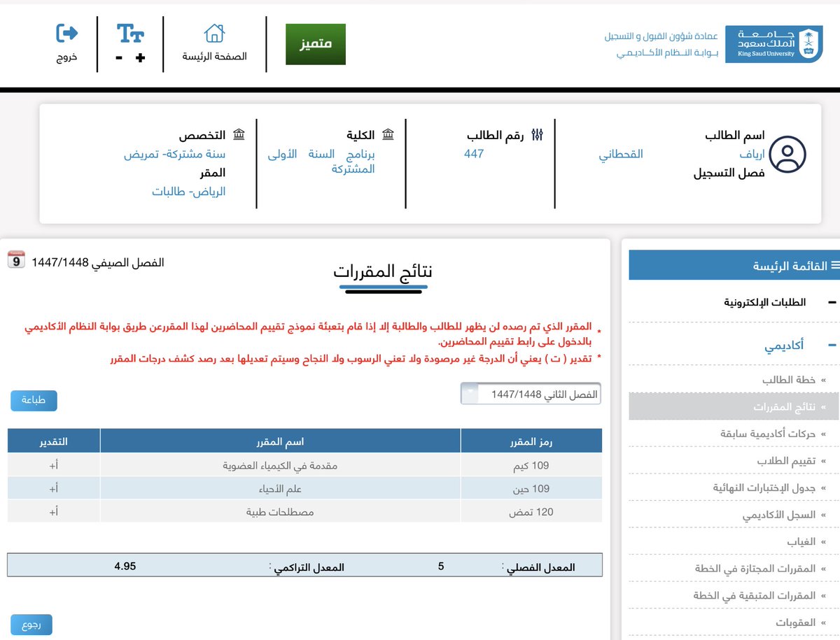
Task: Click the خروج logout label
Action: coord(66,57)
